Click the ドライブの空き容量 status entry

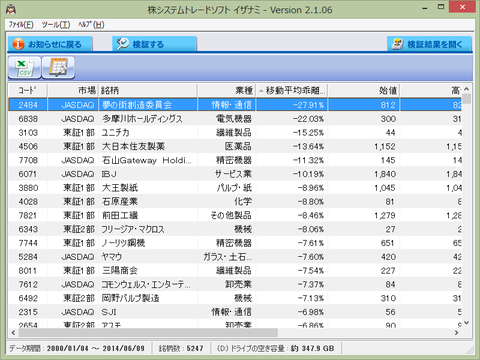tap(275, 348)
